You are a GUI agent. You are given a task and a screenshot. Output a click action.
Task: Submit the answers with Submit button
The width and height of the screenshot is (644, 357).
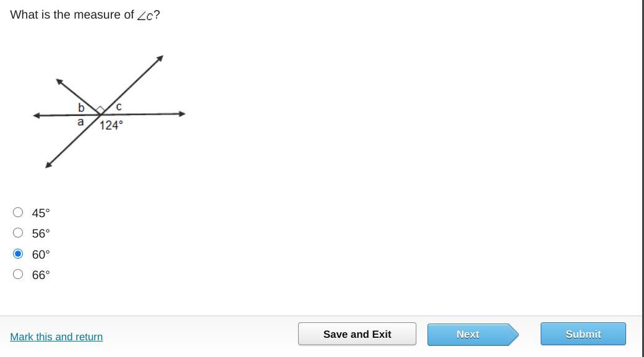point(583,334)
